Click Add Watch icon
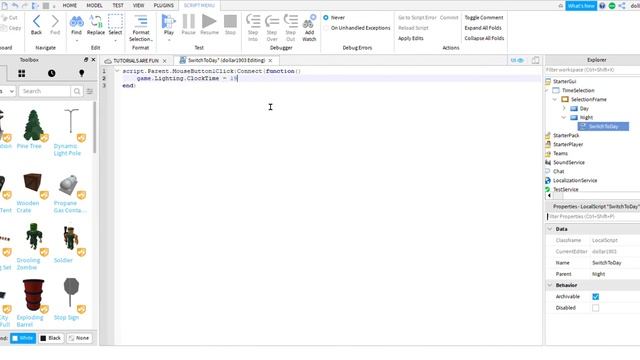 point(309,21)
